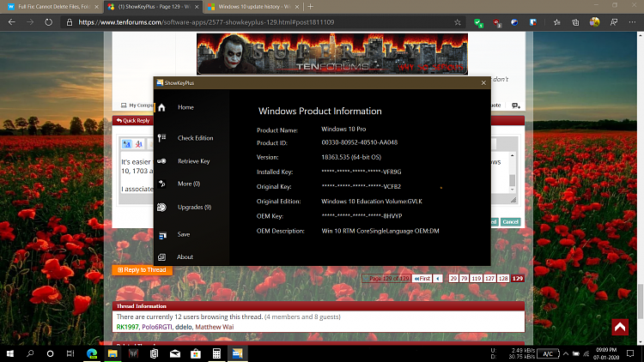Switch to ShowKeyPlus - Page 129 tab
The width and height of the screenshot is (644, 362).
151,7
